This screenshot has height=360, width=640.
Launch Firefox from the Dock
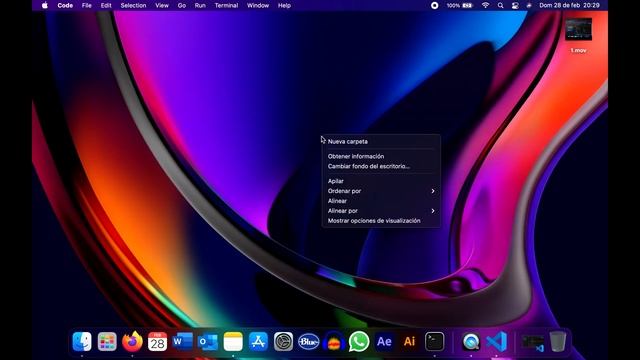(132, 341)
